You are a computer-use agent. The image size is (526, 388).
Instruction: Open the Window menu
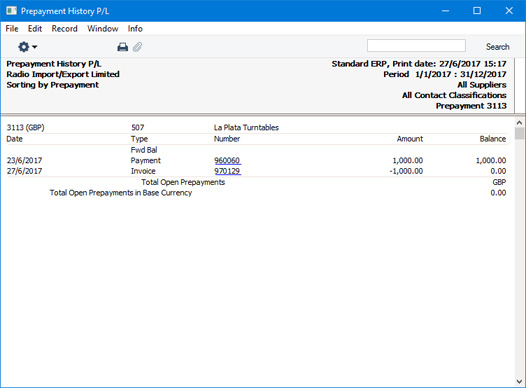[x=103, y=29]
